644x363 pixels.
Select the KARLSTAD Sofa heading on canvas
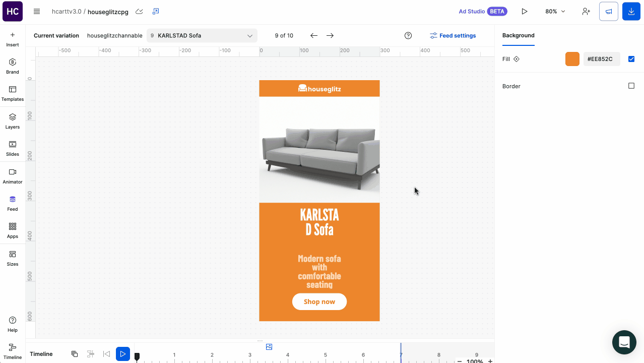[319, 222]
